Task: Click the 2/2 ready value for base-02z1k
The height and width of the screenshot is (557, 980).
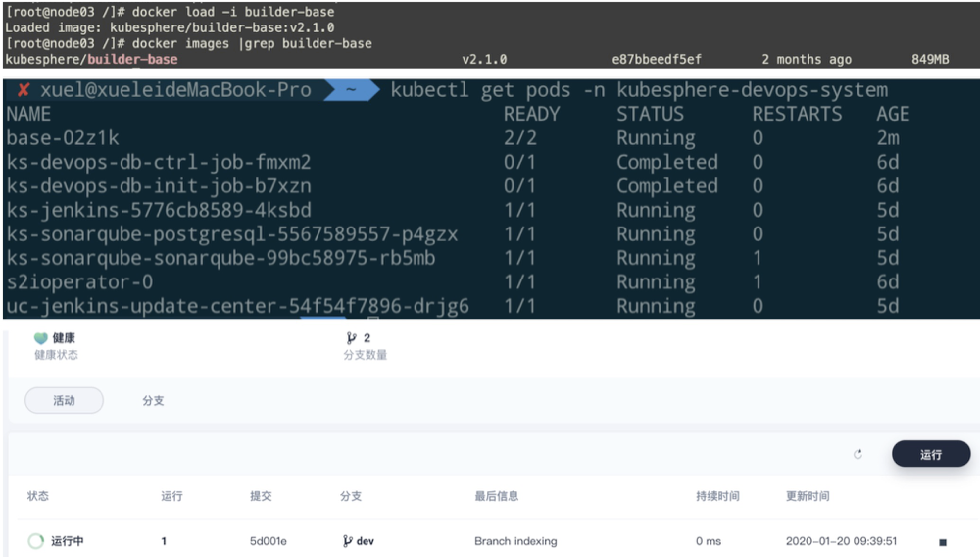Action: coord(520,138)
